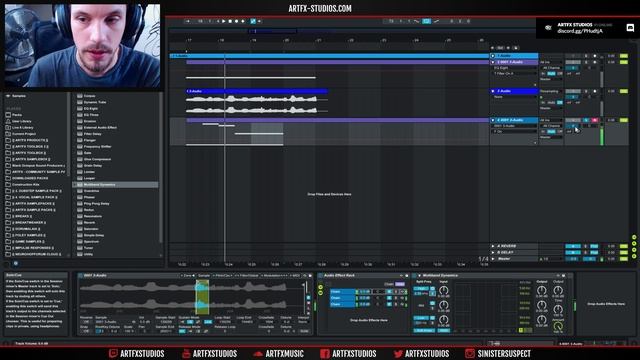
Task: Start playback with the transport Play button
Action: (x=223, y=21)
